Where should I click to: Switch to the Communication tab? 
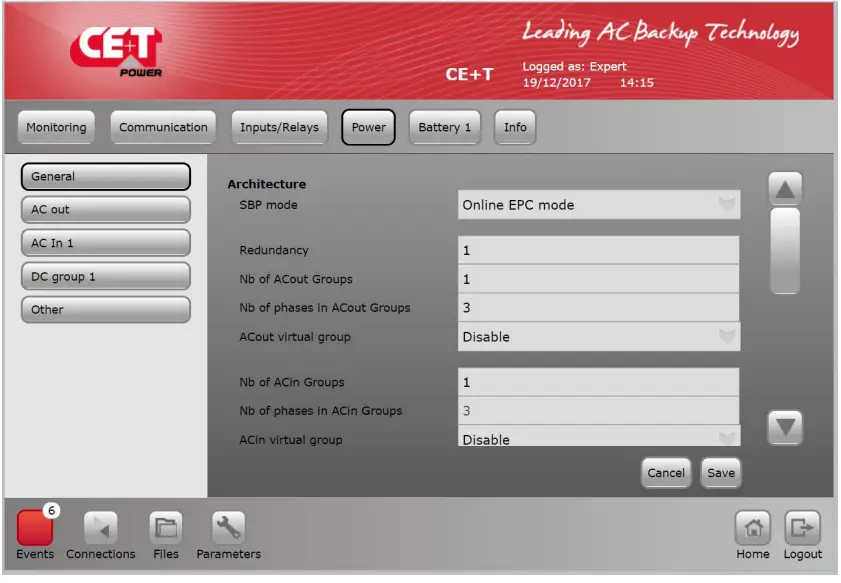click(x=163, y=127)
